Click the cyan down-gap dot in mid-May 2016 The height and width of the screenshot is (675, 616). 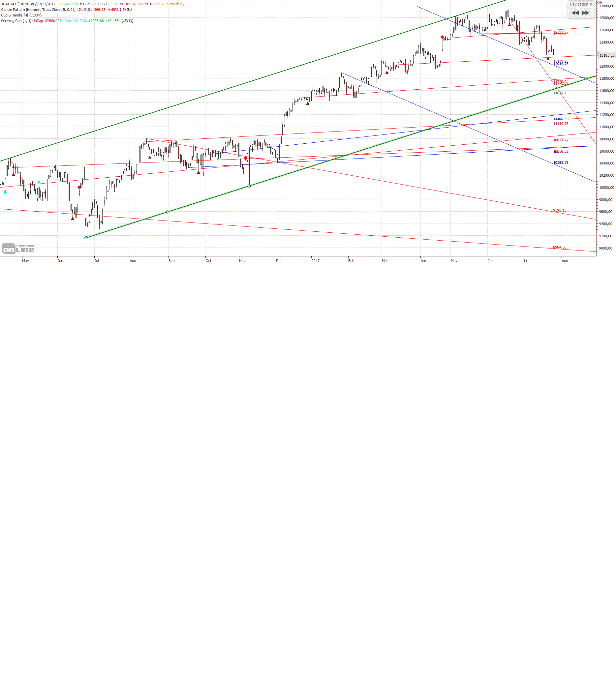tap(39, 182)
